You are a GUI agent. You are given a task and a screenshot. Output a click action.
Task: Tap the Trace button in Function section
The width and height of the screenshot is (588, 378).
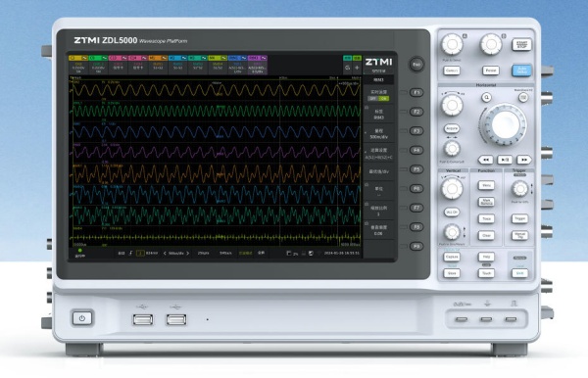tap(486, 218)
